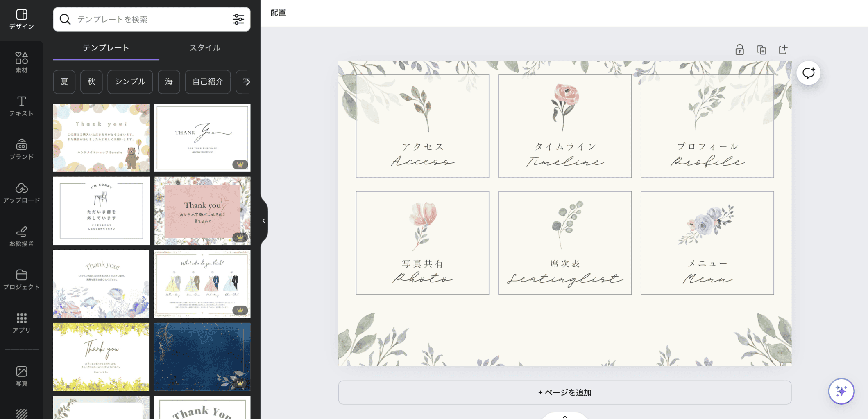The height and width of the screenshot is (419, 868).
Task: Click the ページを追加 button
Action: (x=564, y=392)
